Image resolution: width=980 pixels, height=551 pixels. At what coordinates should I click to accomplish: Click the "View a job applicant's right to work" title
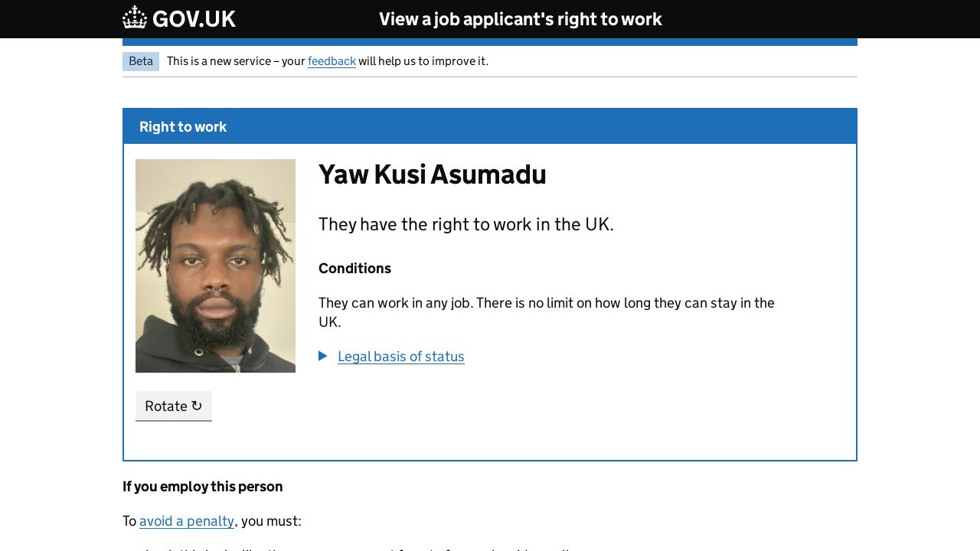pos(521,19)
